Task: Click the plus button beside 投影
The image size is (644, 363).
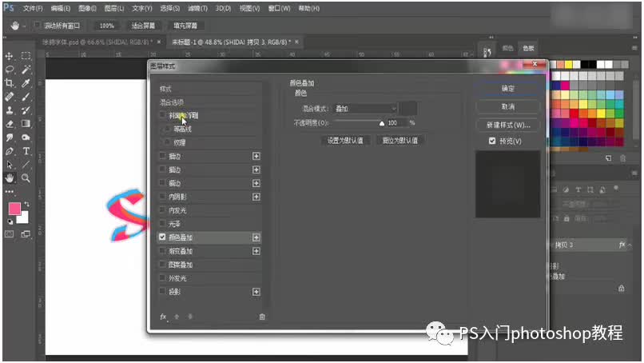Action: 256,292
